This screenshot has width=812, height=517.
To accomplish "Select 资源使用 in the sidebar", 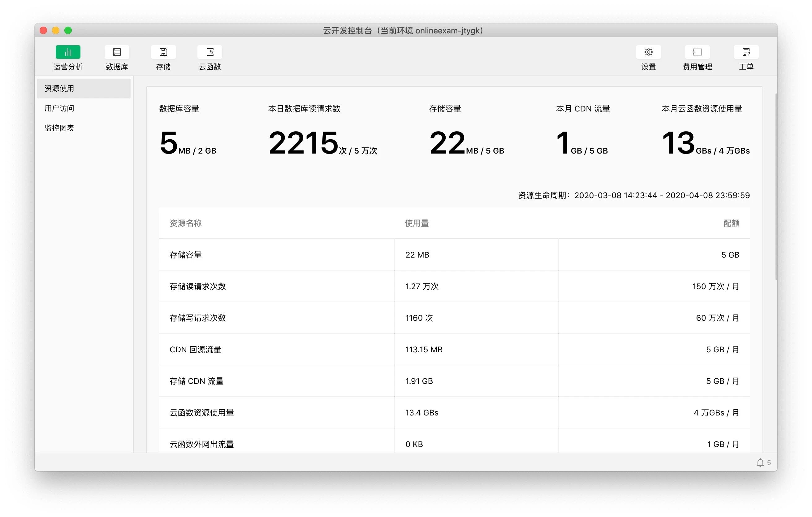I will click(59, 88).
